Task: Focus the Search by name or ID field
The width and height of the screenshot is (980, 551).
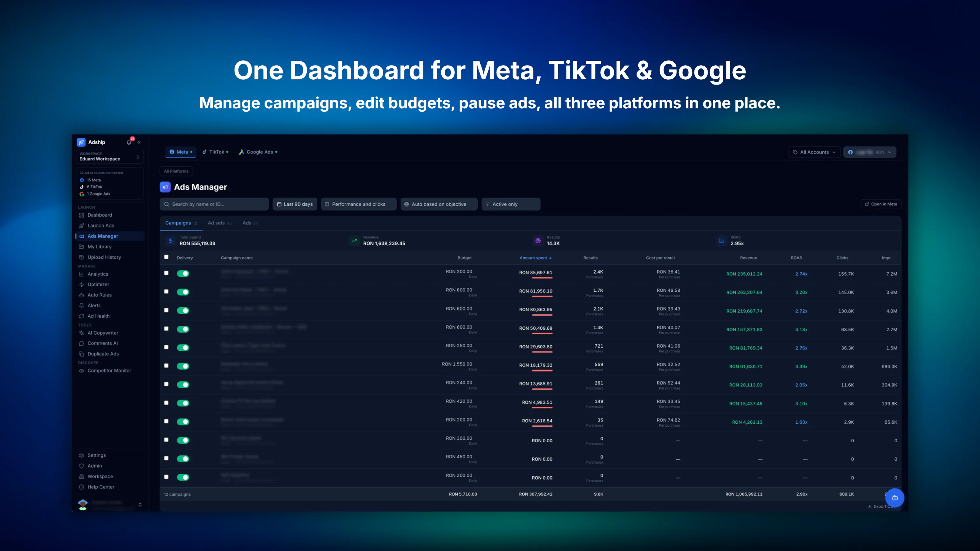Action: (214, 204)
